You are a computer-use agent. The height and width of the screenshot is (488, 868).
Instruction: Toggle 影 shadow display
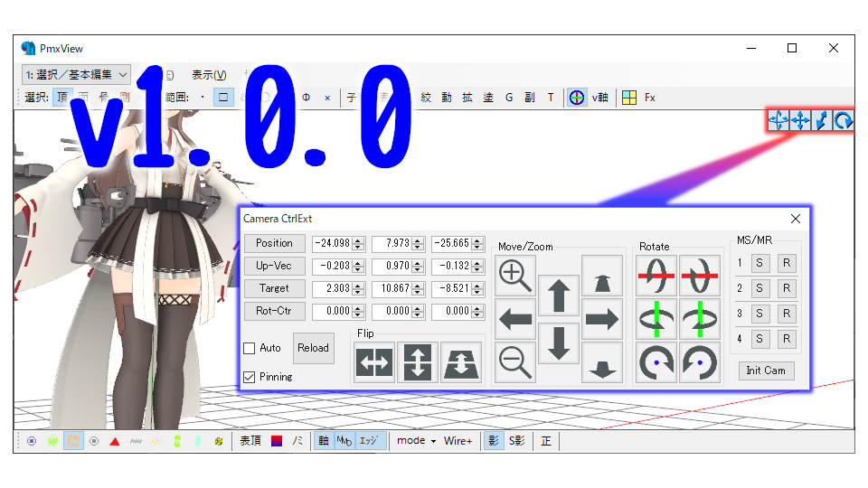[494, 441]
